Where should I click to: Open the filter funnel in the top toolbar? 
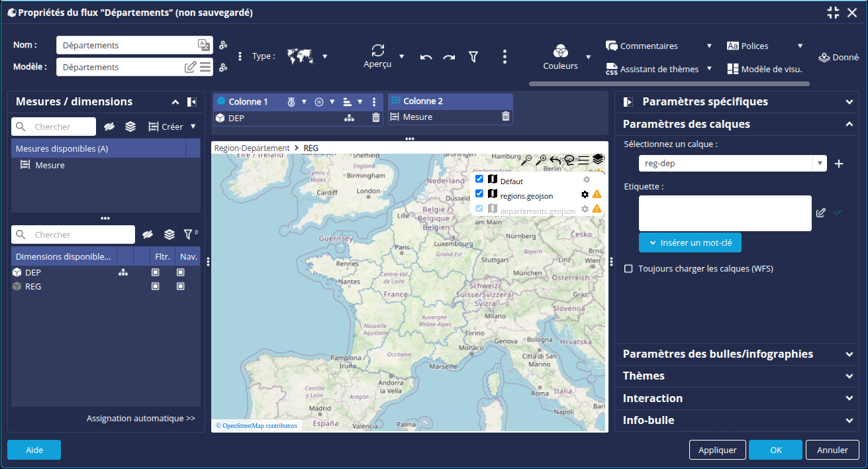(473, 57)
